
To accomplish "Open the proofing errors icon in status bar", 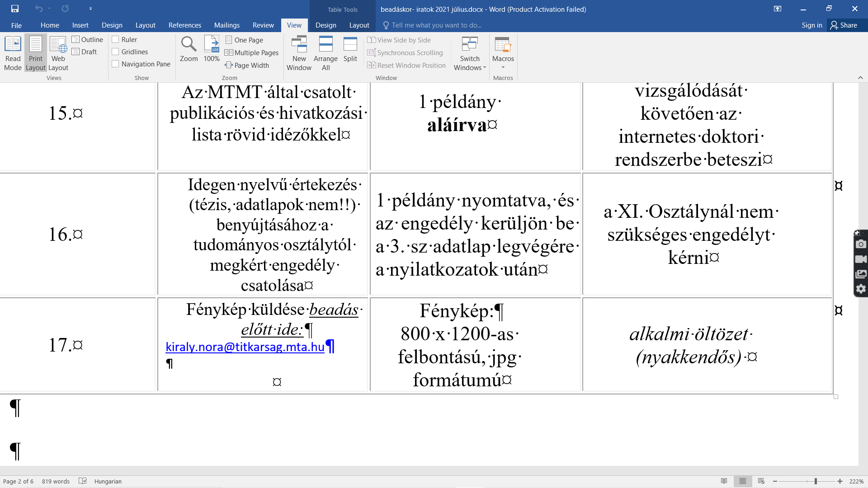I will [x=82, y=481].
